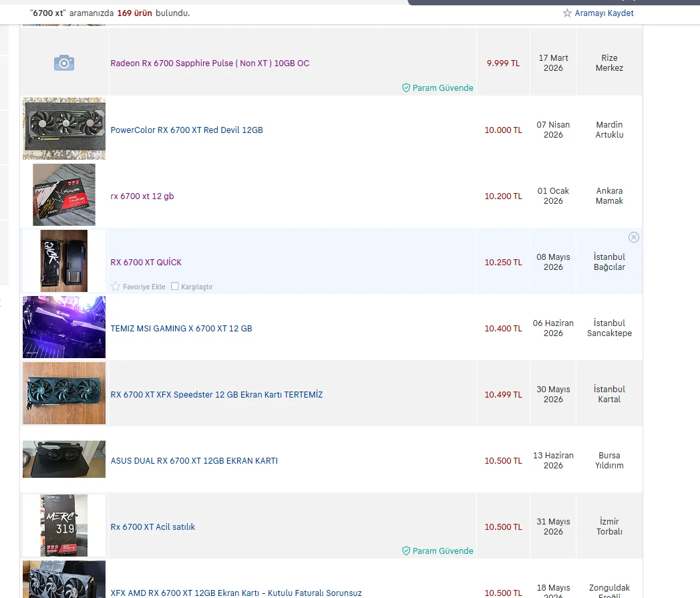This screenshot has height=598, width=700.
Task: View PowerColor Red Devil thumbnail photo
Action: (x=64, y=129)
